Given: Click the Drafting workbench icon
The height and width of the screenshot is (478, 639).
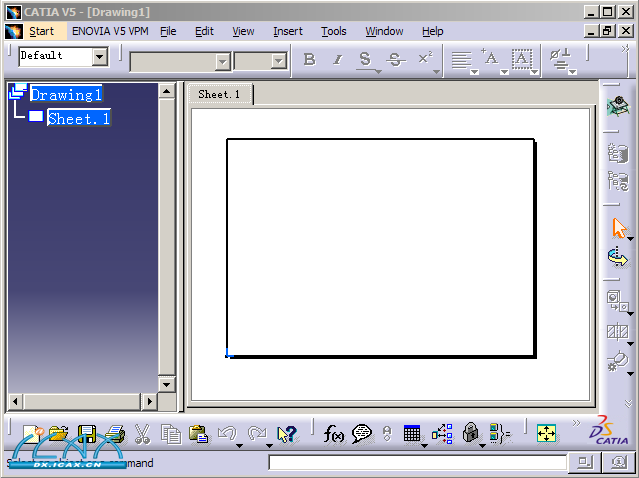Looking at the screenshot, I should point(618,106).
